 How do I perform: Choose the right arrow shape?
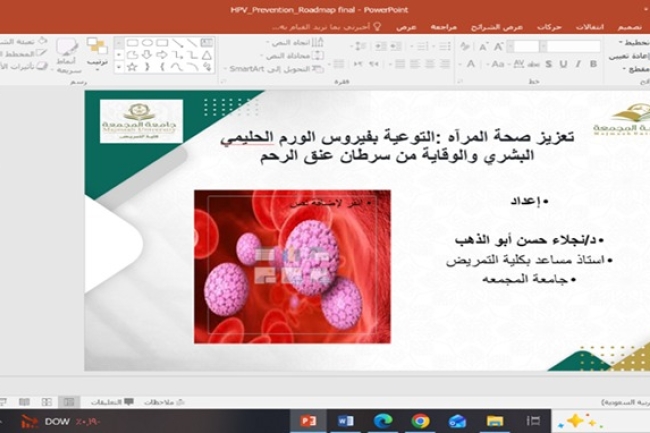(162, 55)
